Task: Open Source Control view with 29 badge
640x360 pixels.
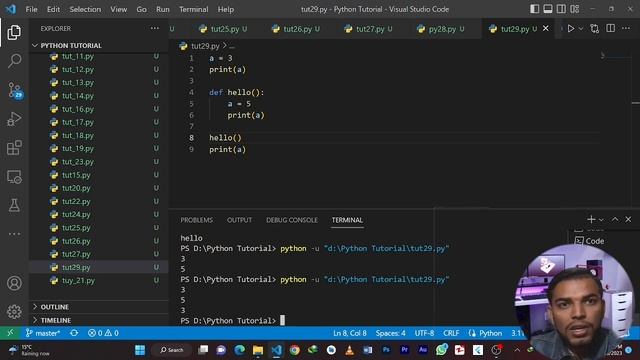Action: coord(15,90)
